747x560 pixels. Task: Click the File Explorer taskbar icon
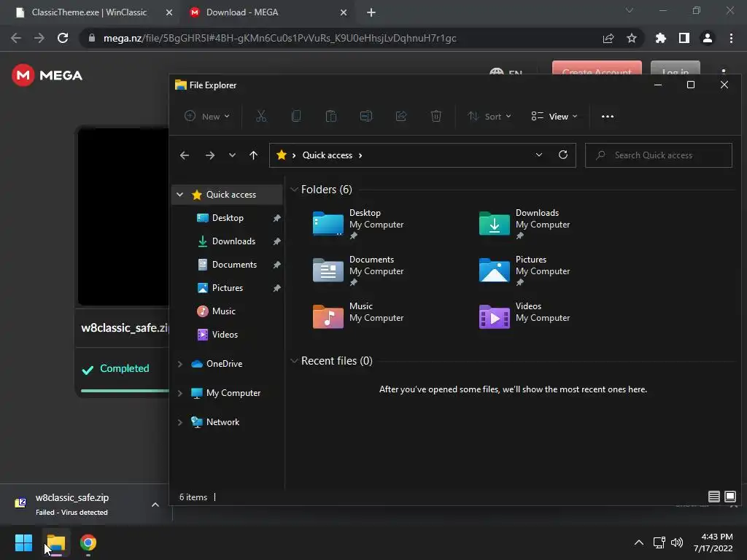click(x=55, y=542)
